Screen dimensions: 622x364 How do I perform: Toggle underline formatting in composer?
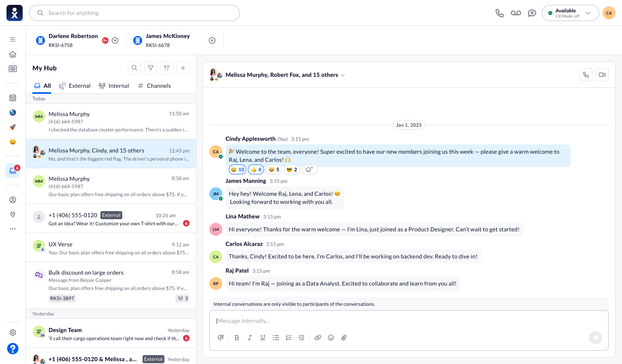(263, 338)
